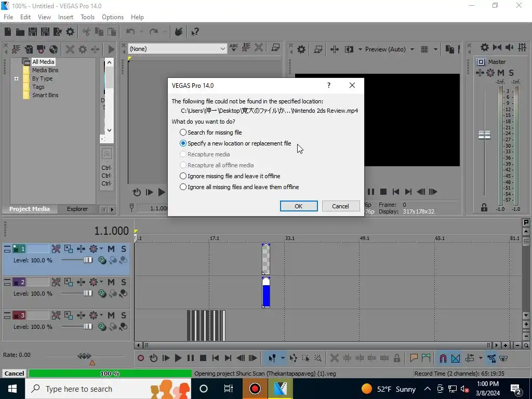Open Video Preview properties gear icon
Image resolution: width=532 pixels, height=399 pixels.
[x=301, y=49]
